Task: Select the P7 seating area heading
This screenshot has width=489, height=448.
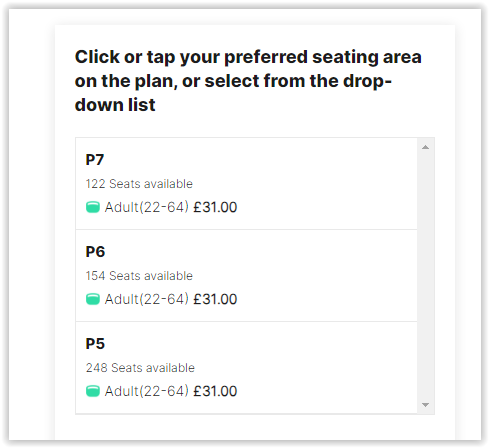Action: (x=95, y=160)
